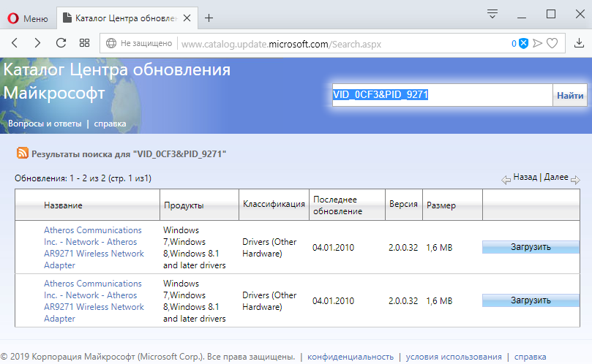Open the Вопросы и ответы link
This screenshot has height=364, width=592.
(45, 124)
